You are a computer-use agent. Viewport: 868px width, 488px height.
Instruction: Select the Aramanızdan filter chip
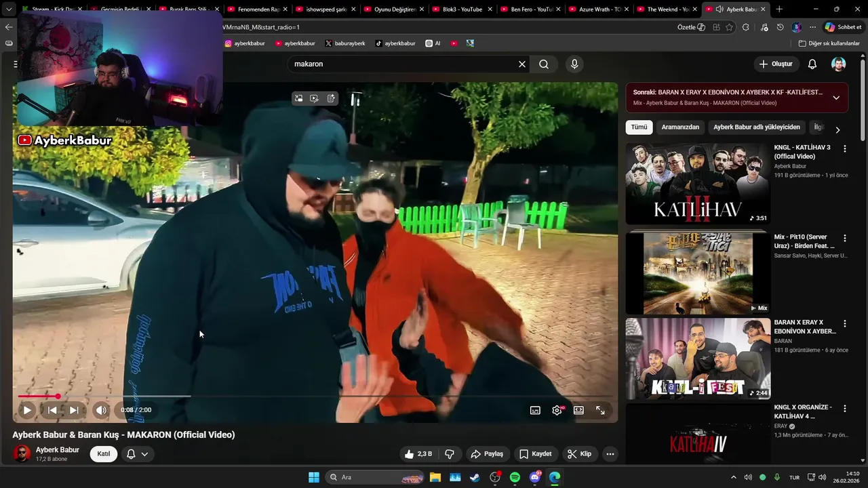click(x=680, y=127)
